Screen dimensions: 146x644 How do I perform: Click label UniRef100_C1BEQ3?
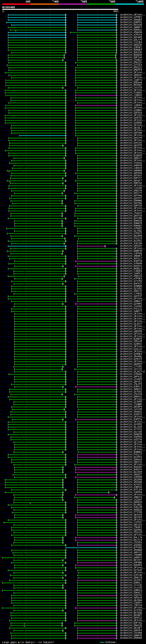click(131, 95)
